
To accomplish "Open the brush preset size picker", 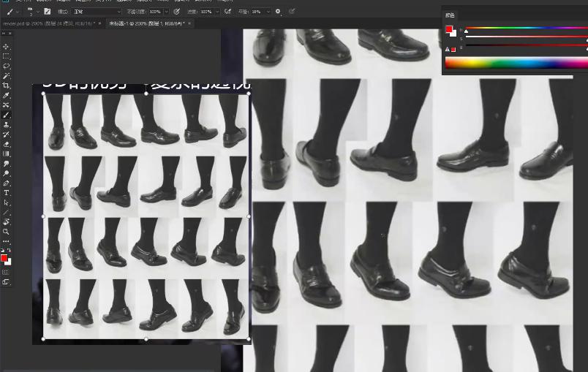I will pyautogui.click(x=32, y=12).
